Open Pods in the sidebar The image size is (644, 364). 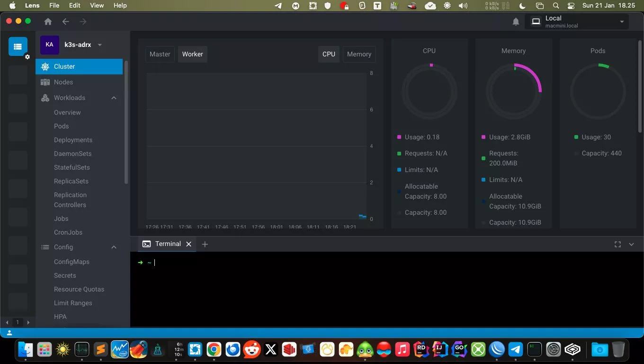coord(61,126)
